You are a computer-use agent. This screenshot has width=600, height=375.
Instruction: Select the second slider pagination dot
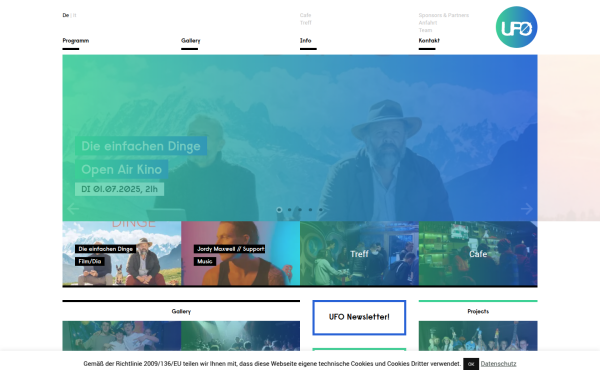(289, 209)
